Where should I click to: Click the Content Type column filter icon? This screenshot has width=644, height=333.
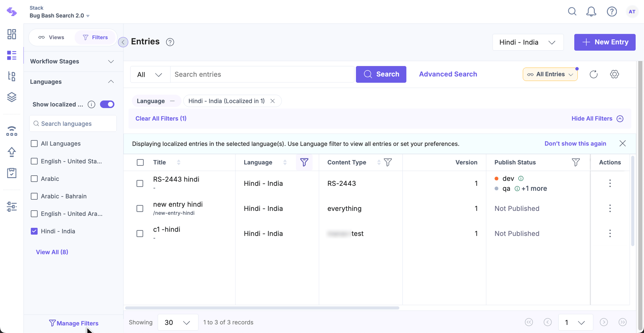[388, 162]
